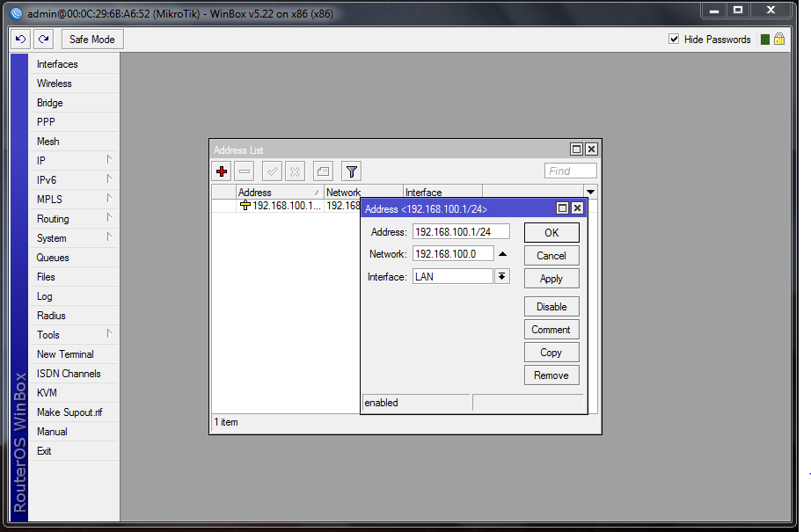Undo the last configuration change

click(x=21, y=39)
